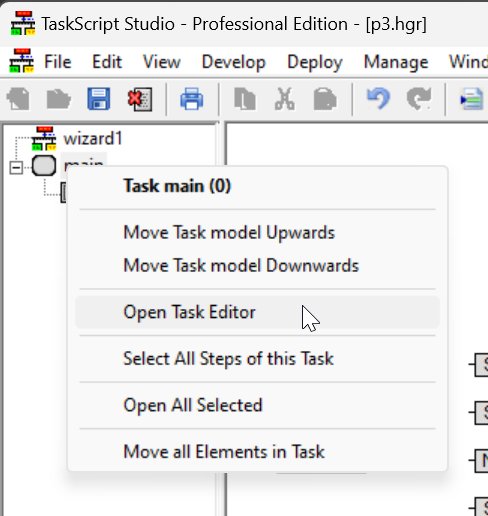Click the Paste toolbar icon

[x=325, y=99]
